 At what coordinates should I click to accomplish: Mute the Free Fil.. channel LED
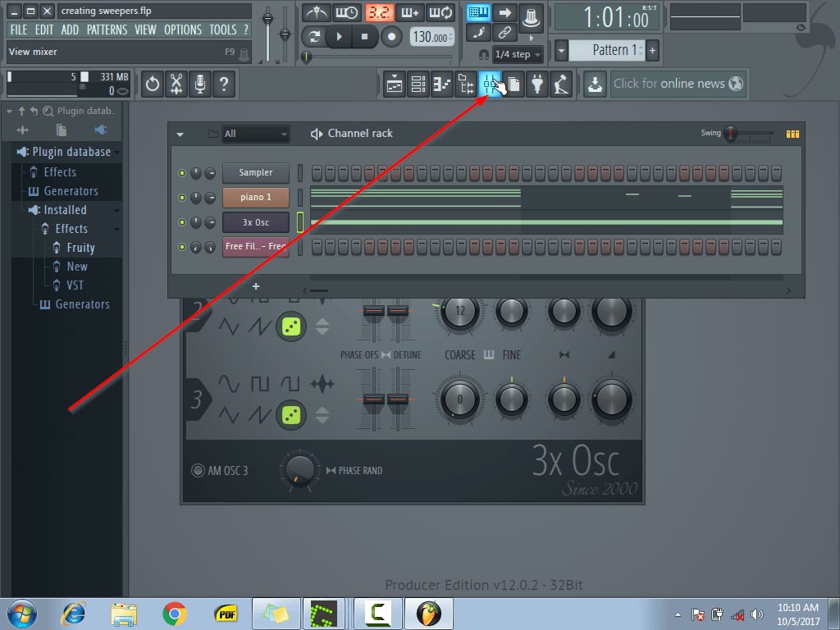click(182, 247)
